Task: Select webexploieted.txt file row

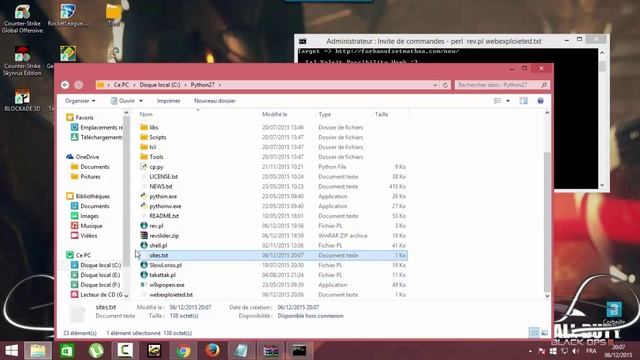Action: [x=273, y=295]
